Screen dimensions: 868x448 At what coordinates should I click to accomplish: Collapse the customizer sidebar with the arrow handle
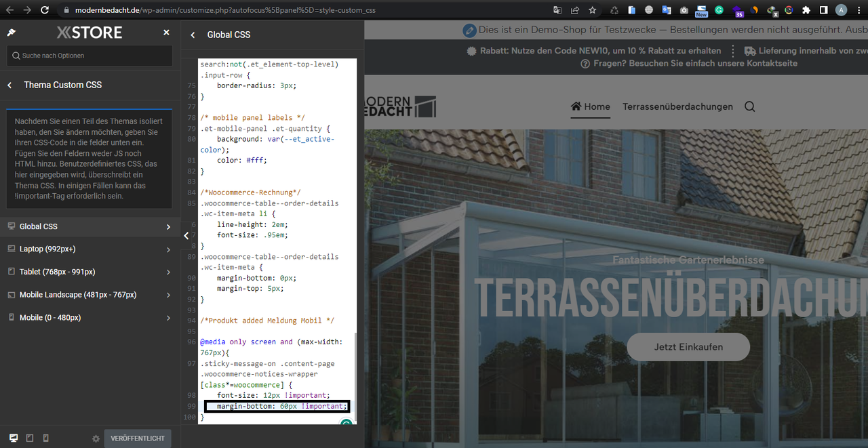[186, 235]
